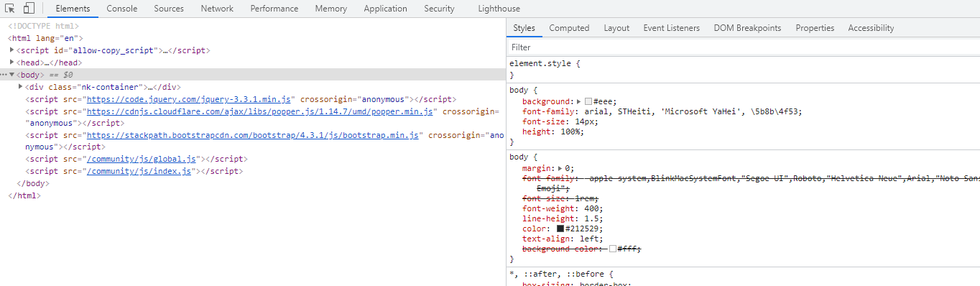This screenshot has width=980, height=286.
Task: Collapse the body element node
Action: (x=12, y=75)
